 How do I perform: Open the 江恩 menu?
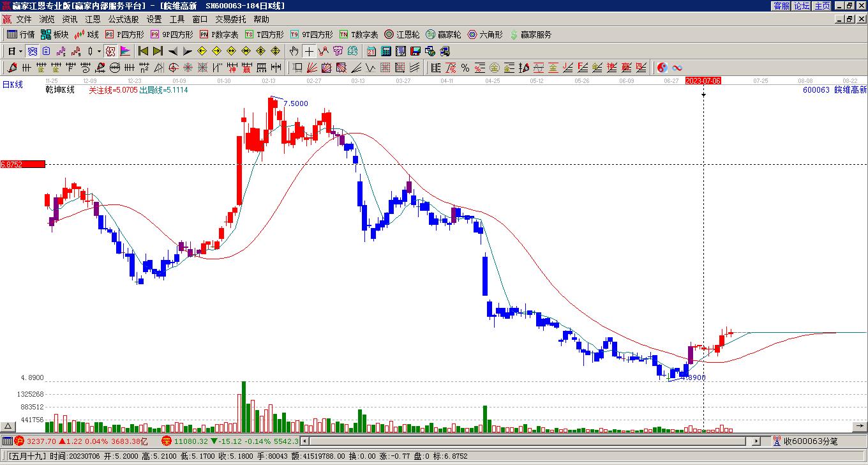pos(93,20)
